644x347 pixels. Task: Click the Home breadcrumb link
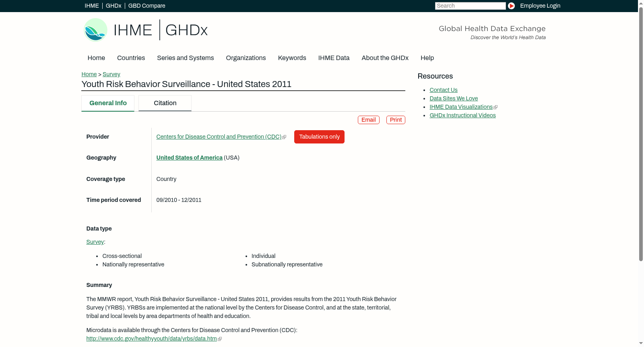(x=89, y=74)
